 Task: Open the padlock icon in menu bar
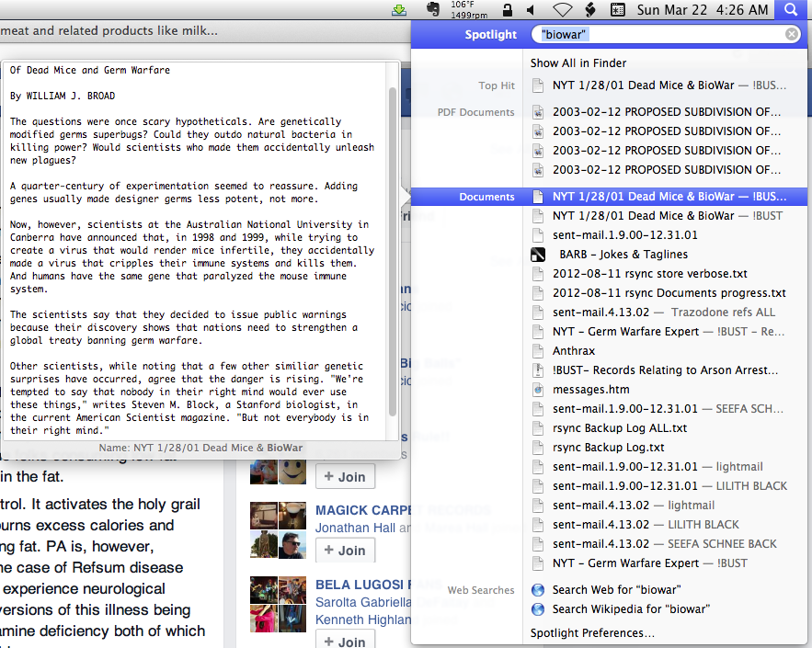(507, 10)
